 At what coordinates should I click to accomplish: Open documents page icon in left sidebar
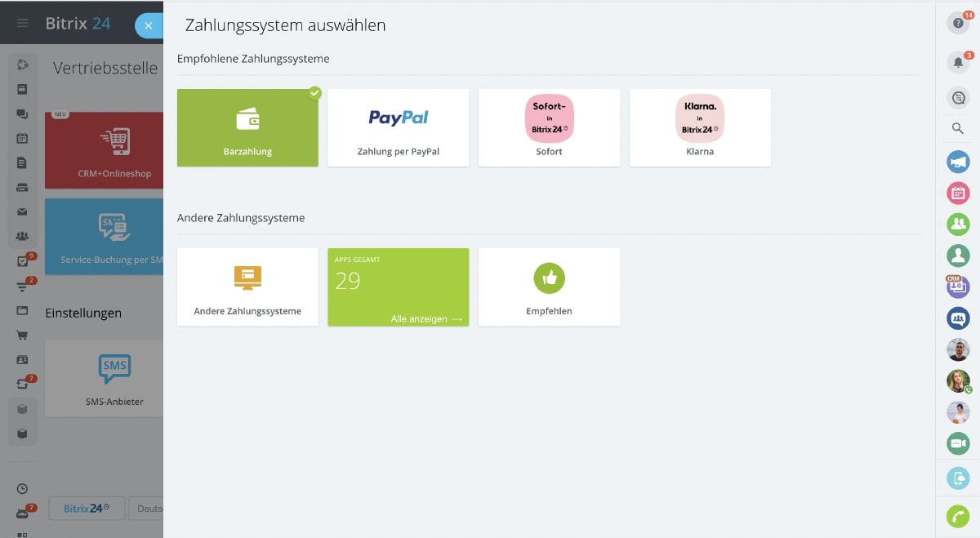pos(23,162)
